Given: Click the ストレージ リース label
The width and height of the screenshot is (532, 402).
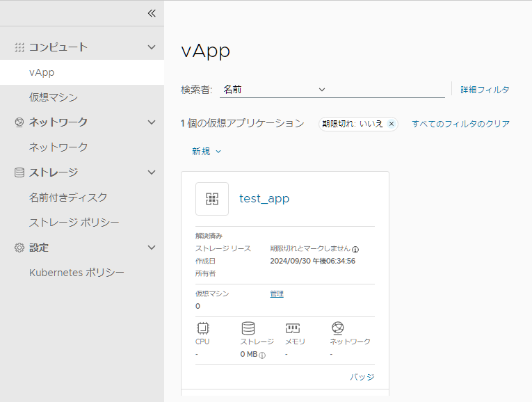Looking at the screenshot, I should [223, 249].
